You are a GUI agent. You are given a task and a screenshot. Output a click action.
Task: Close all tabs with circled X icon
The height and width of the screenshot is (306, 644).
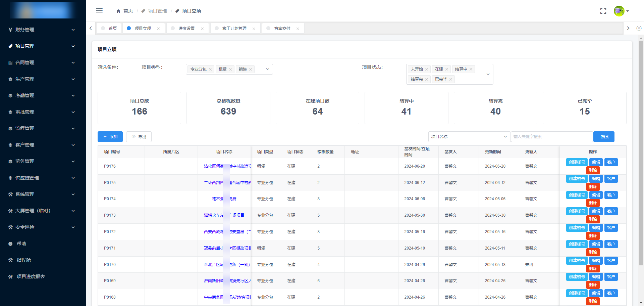(x=639, y=28)
